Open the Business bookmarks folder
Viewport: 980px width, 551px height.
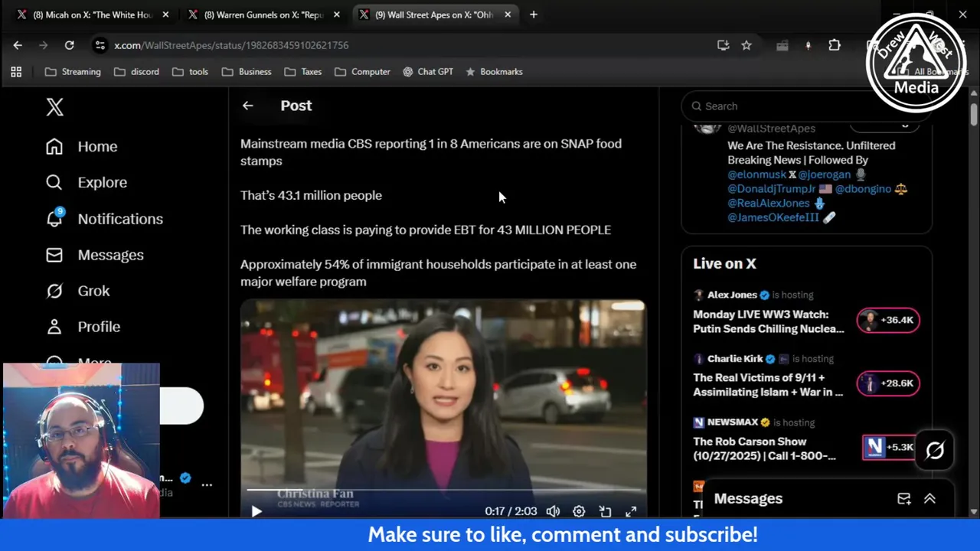[247, 72]
